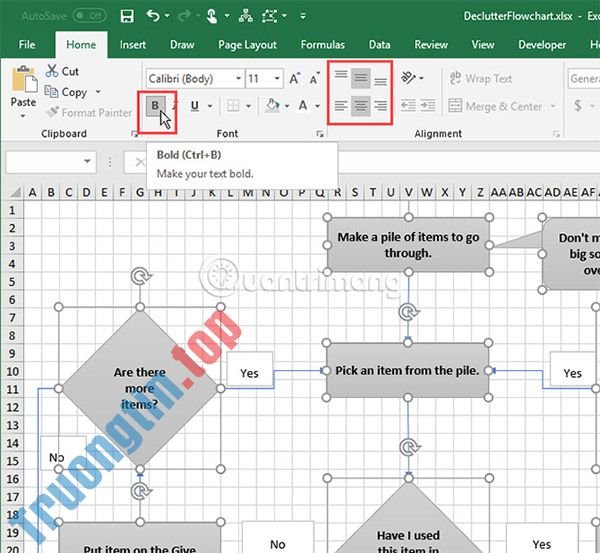600x553 pixels.
Task: Switch to the Developer tab
Action: click(x=542, y=45)
